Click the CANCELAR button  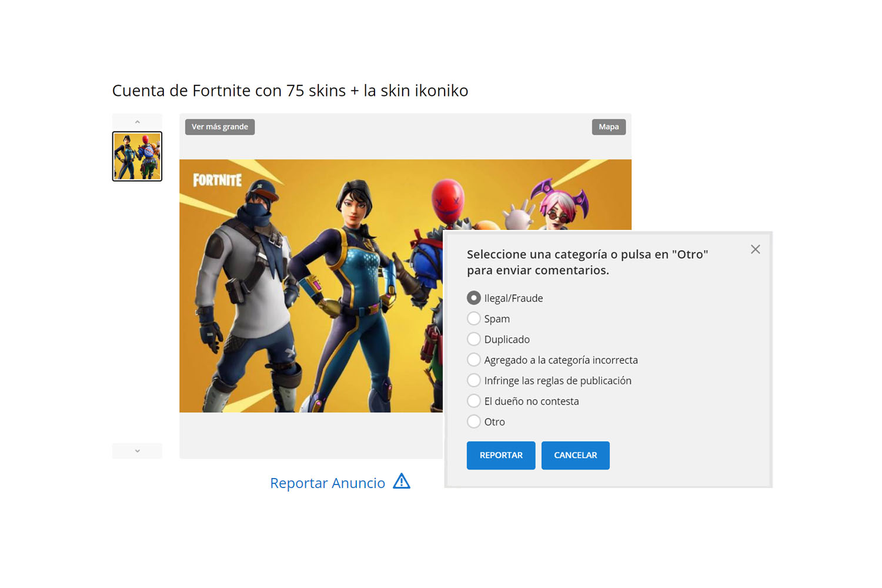tap(575, 455)
